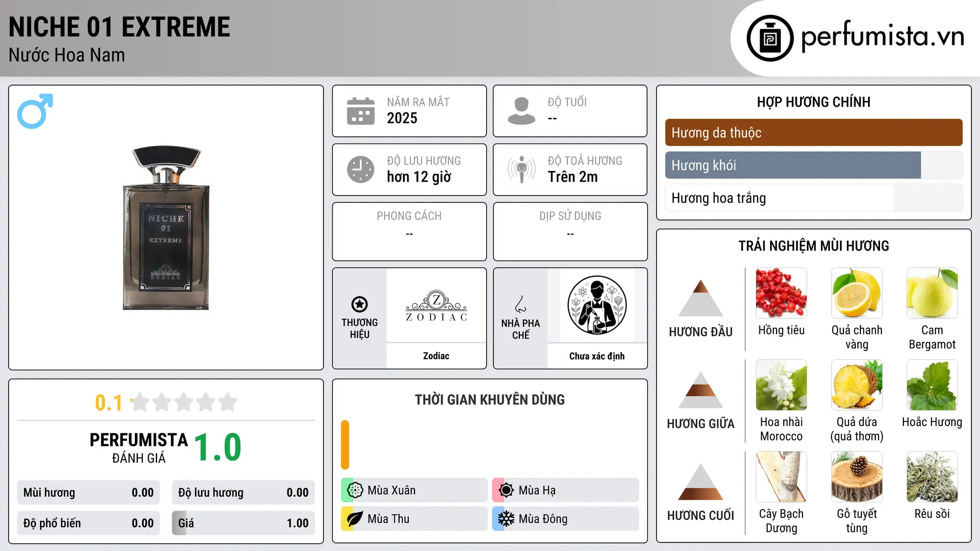Click the Hợp hương chính heading

[813, 102]
